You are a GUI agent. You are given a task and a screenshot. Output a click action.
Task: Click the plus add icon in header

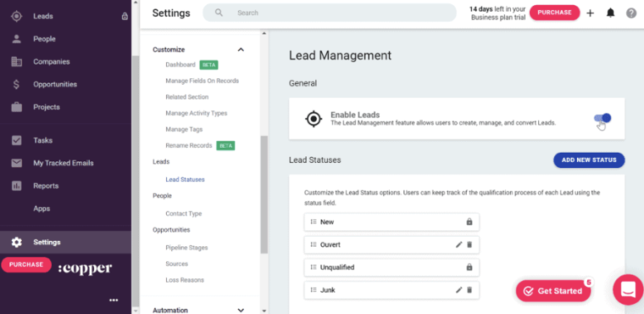coord(590,13)
